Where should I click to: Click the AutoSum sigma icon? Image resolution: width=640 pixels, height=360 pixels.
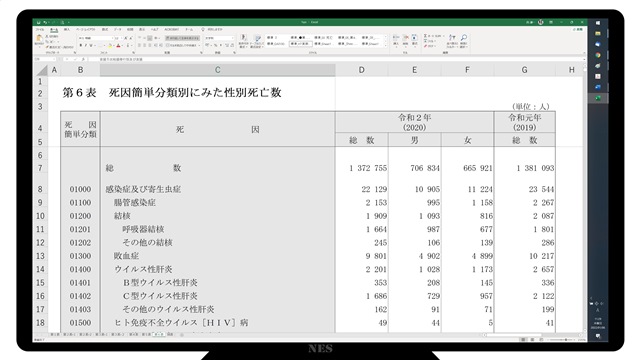pos(426,36)
